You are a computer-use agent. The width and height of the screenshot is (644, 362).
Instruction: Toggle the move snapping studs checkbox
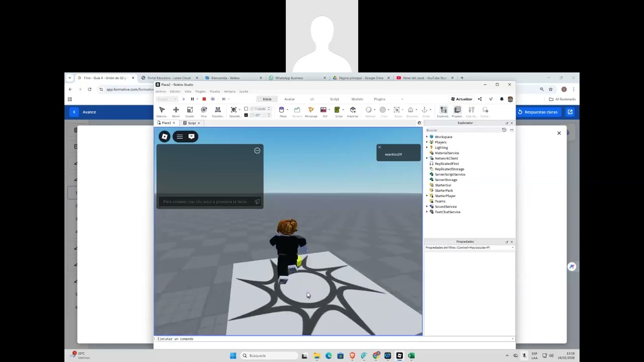pos(246,109)
